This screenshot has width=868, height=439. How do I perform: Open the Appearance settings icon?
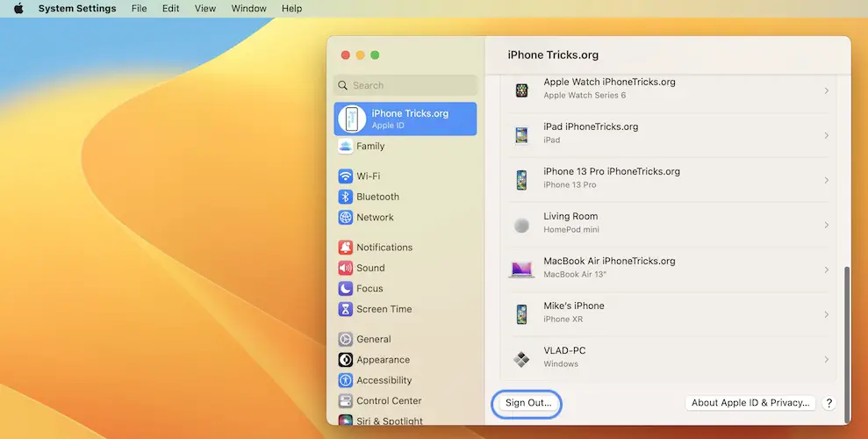click(346, 360)
